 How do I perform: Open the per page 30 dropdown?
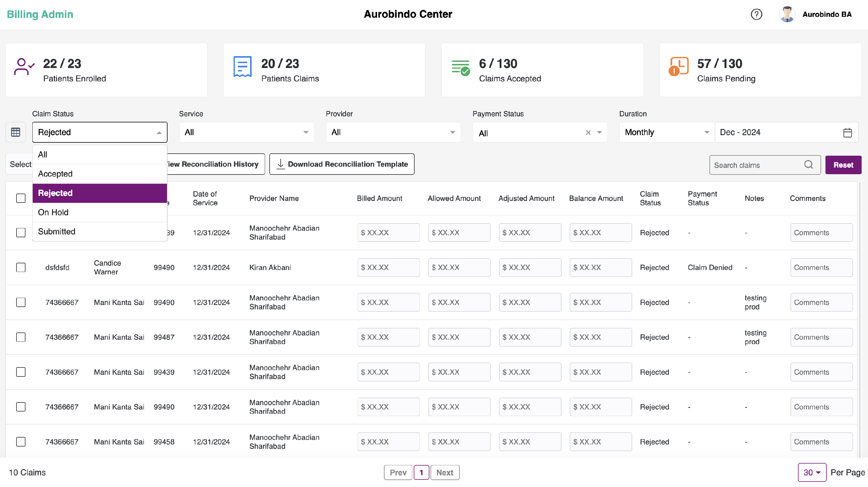(x=812, y=473)
